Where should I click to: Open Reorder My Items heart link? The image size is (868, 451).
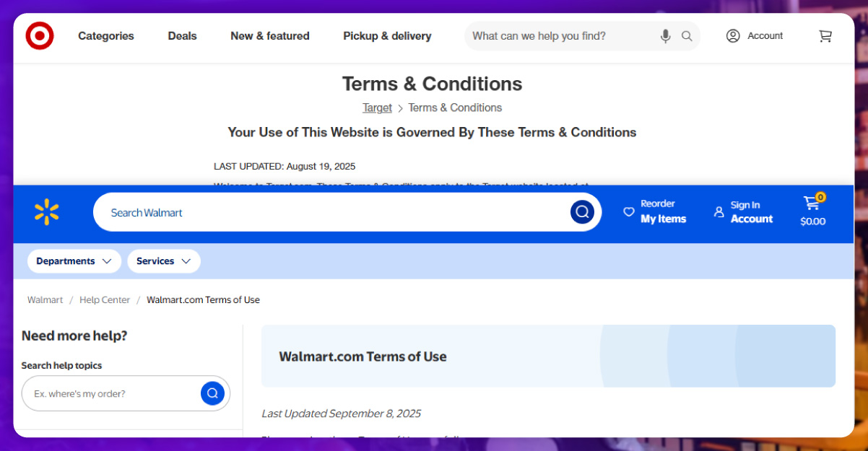(655, 212)
